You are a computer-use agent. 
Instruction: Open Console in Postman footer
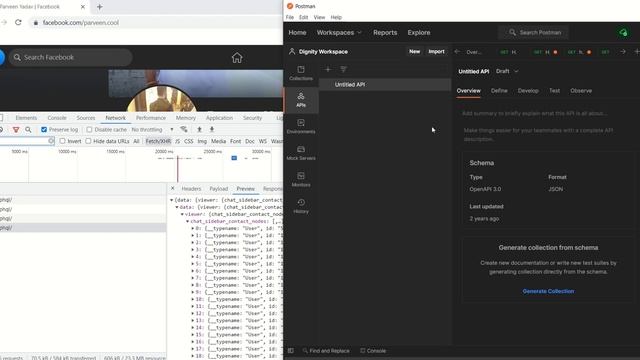tap(373, 351)
